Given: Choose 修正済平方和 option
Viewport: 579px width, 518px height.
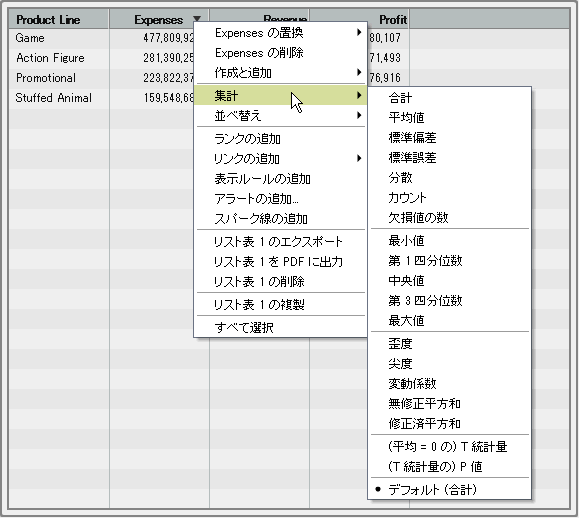Looking at the screenshot, I should [449, 423].
